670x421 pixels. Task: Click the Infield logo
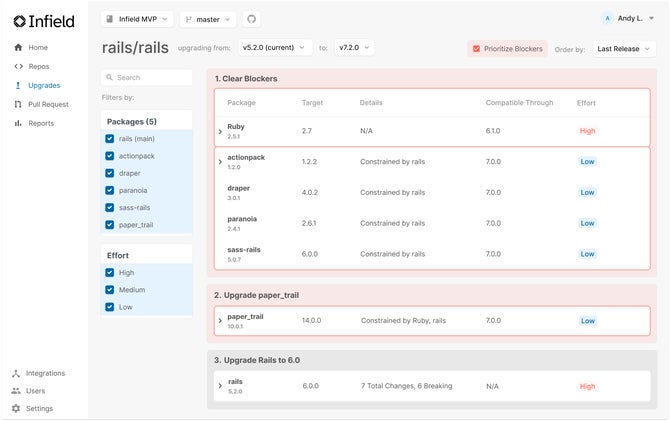click(x=44, y=21)
